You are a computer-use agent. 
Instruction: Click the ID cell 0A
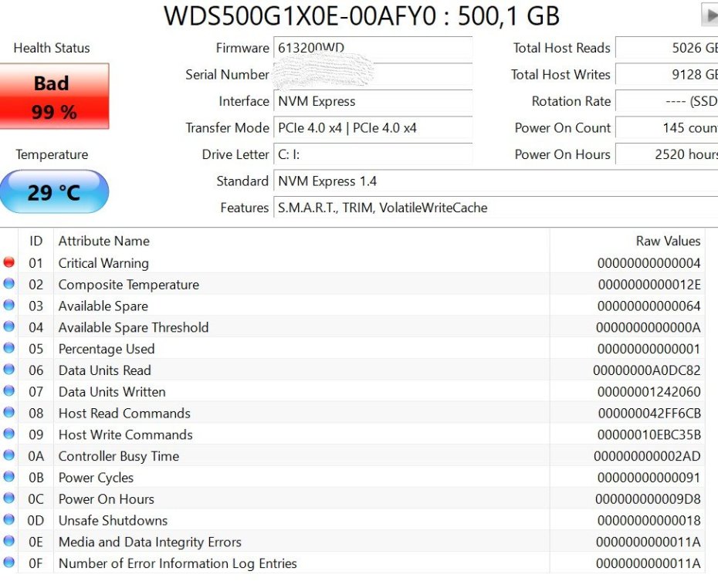tap(36, 456)
